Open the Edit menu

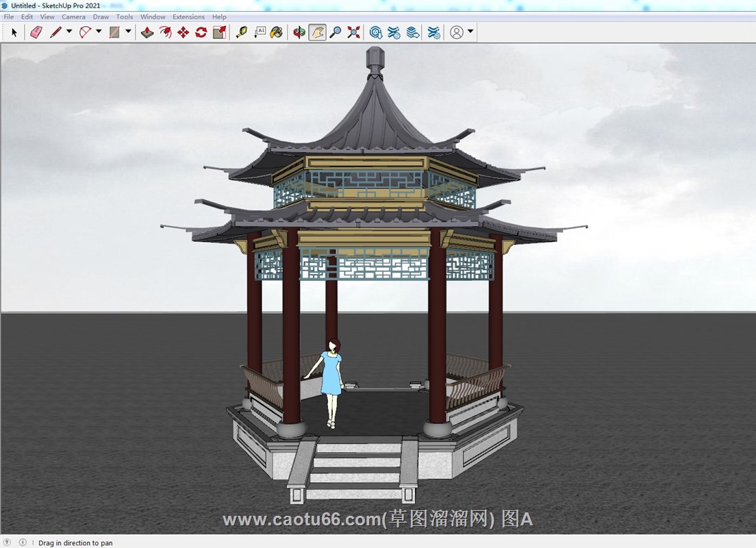coord(27,16)
